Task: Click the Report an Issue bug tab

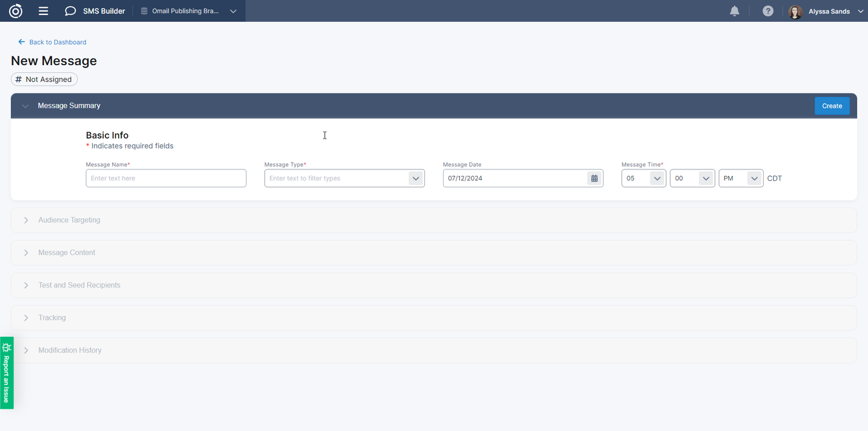Action: point(7,373)
